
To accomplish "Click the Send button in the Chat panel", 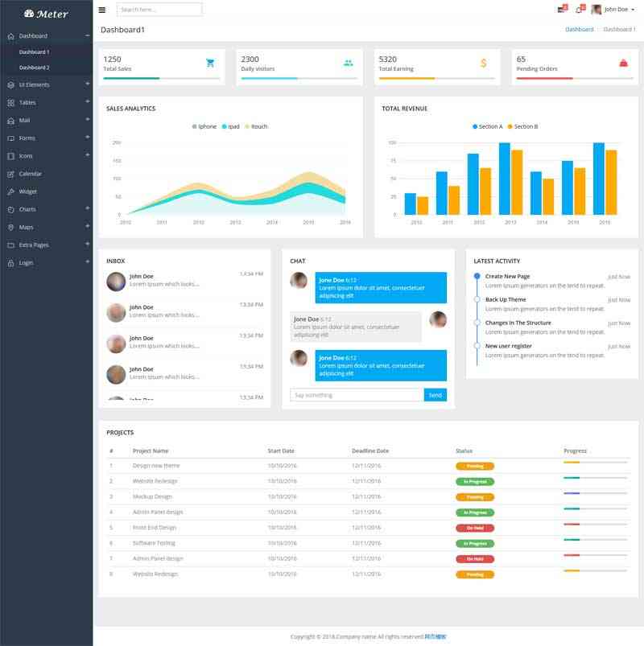I will pyautogui.click(x=434, y=395).
